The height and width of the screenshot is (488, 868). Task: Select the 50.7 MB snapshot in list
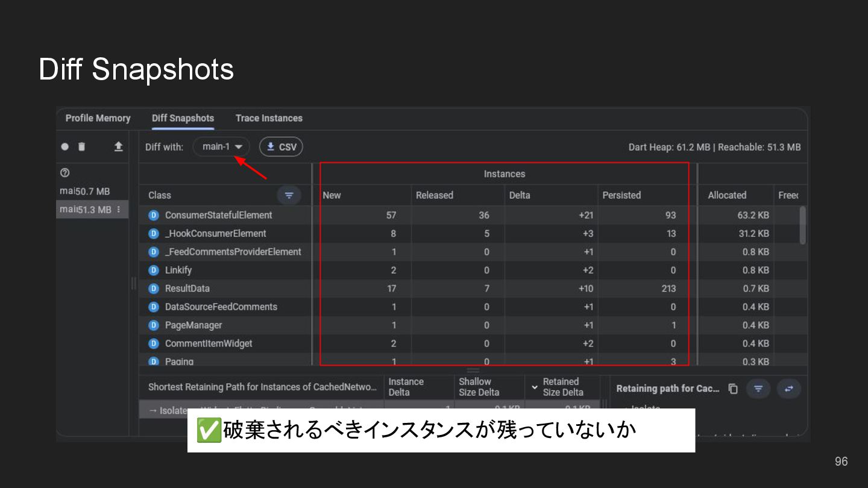click(86, 192)
